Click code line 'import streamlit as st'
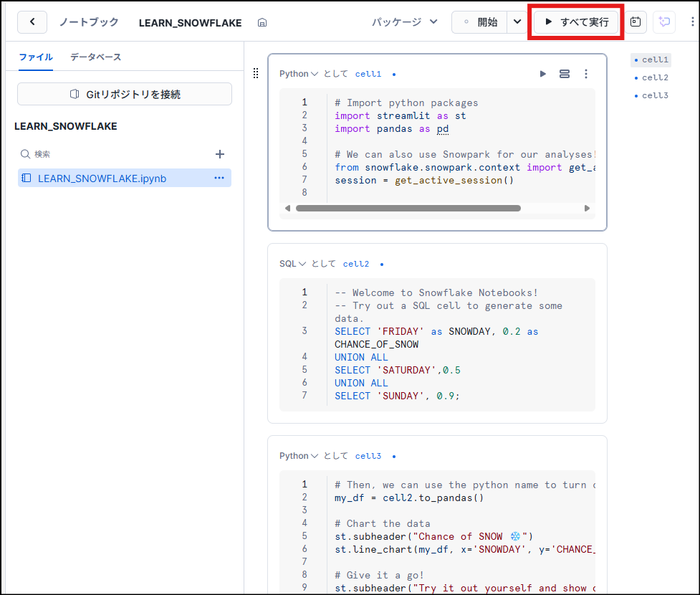The height and width of the screenshot is (595, 700). point(401,115)
